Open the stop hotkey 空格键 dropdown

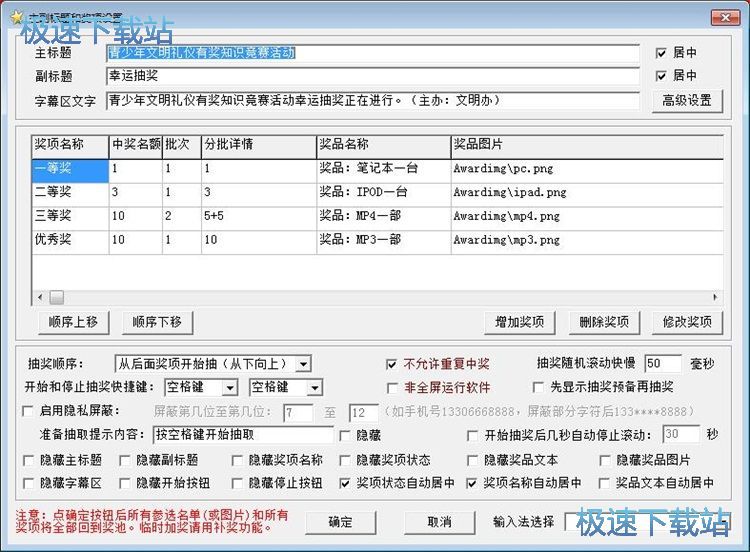[x=315, y=387]
